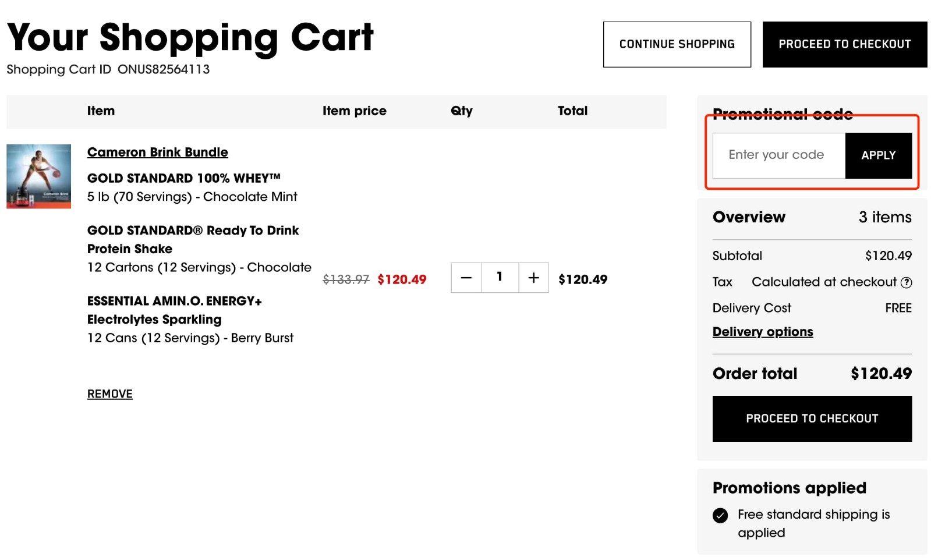Click Proceed to Checkout at the top
Viewport: 931px width, 560px height.
click(x=844, y=44)
